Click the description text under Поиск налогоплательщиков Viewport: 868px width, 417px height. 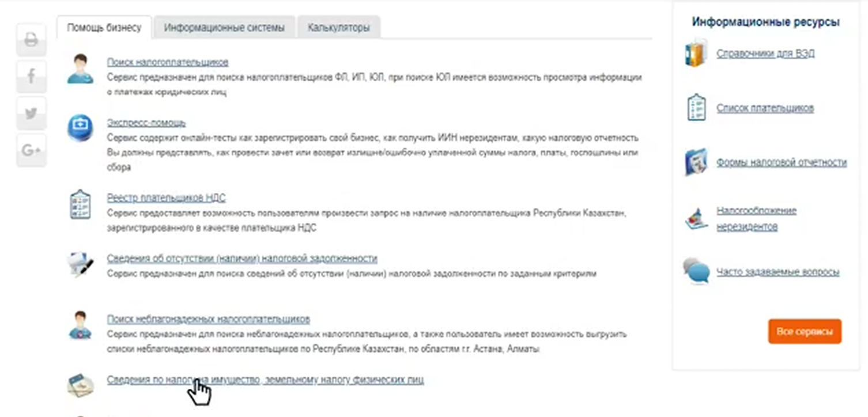click(374, 85)
